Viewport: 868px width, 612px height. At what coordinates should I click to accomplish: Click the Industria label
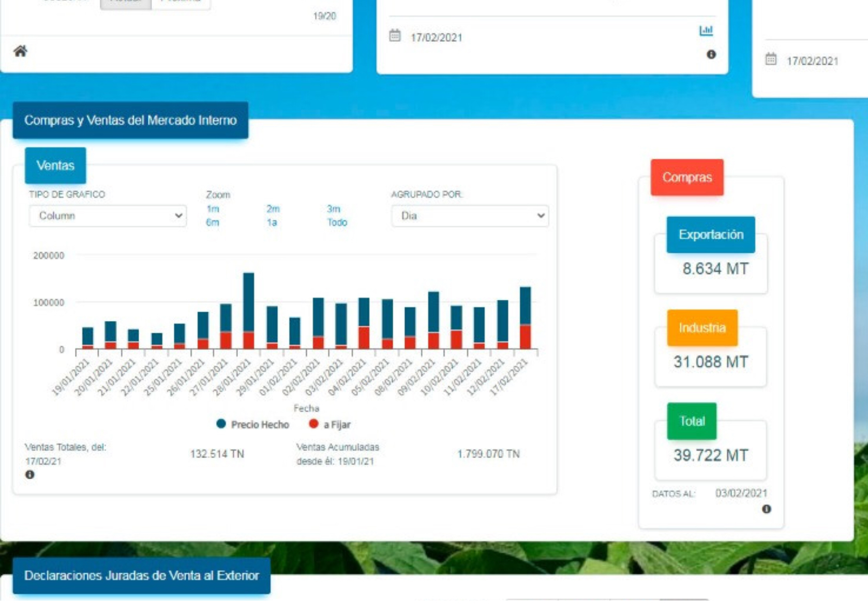[702, 328]
